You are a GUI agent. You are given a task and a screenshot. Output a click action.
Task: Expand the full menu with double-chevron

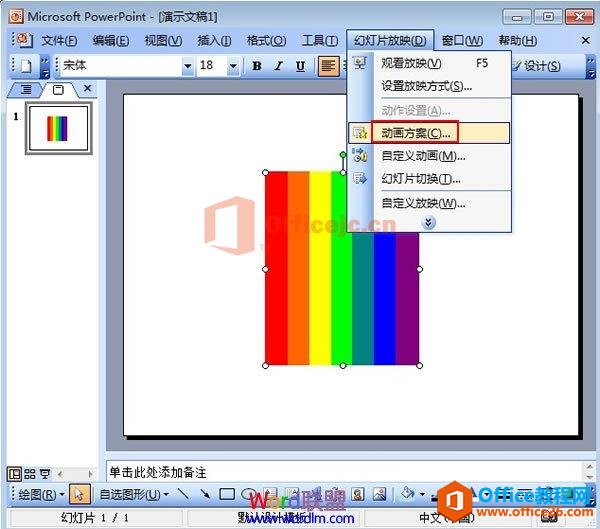(429, 222)
